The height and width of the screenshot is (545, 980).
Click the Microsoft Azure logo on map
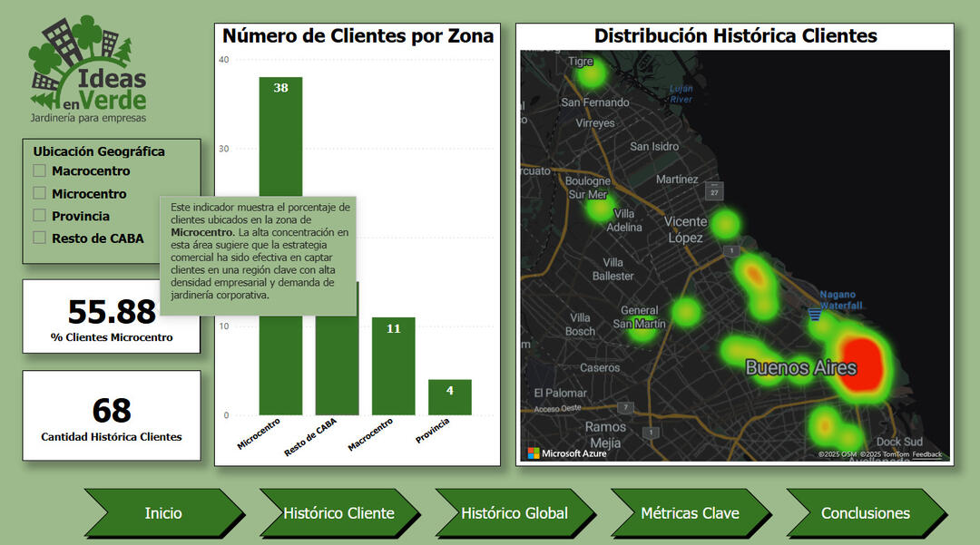[568, 453]
